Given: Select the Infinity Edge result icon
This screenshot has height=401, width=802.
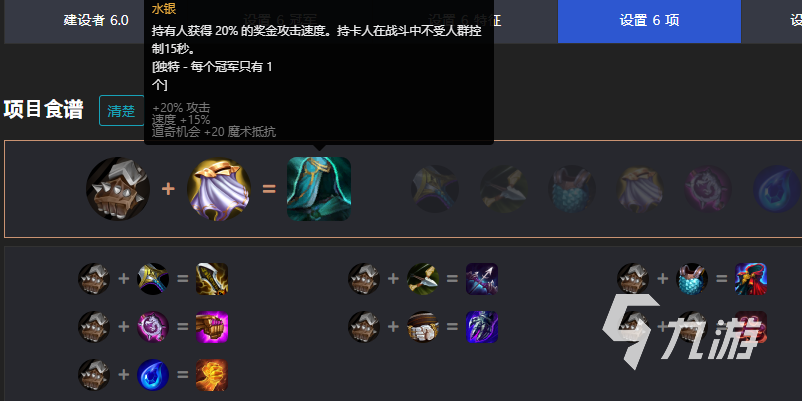Looking at the screenshot, I should point(212,279).
